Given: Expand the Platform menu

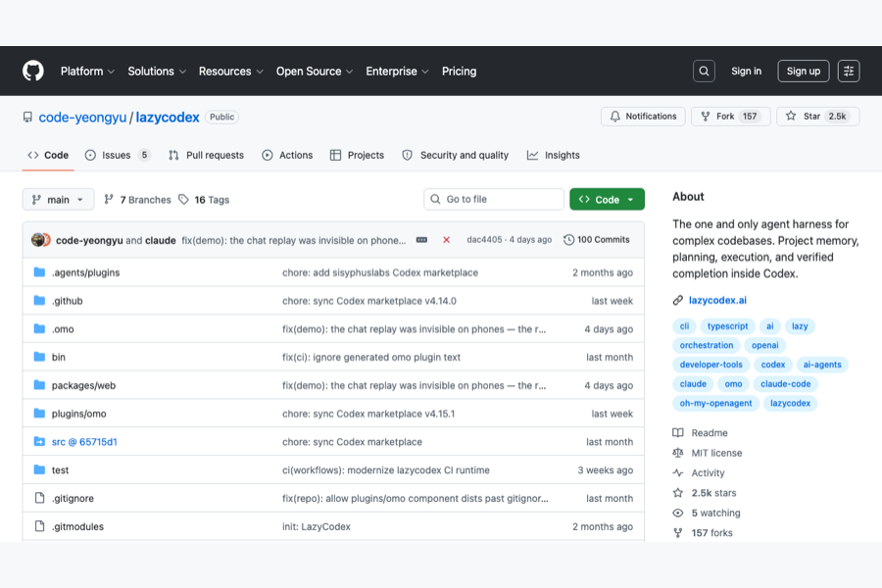Looking at the screenshot, I should (87, 72).
